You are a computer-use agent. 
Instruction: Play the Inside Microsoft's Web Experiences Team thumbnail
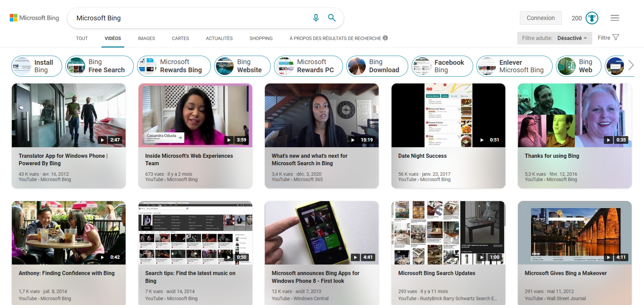(x=195, y=115)
